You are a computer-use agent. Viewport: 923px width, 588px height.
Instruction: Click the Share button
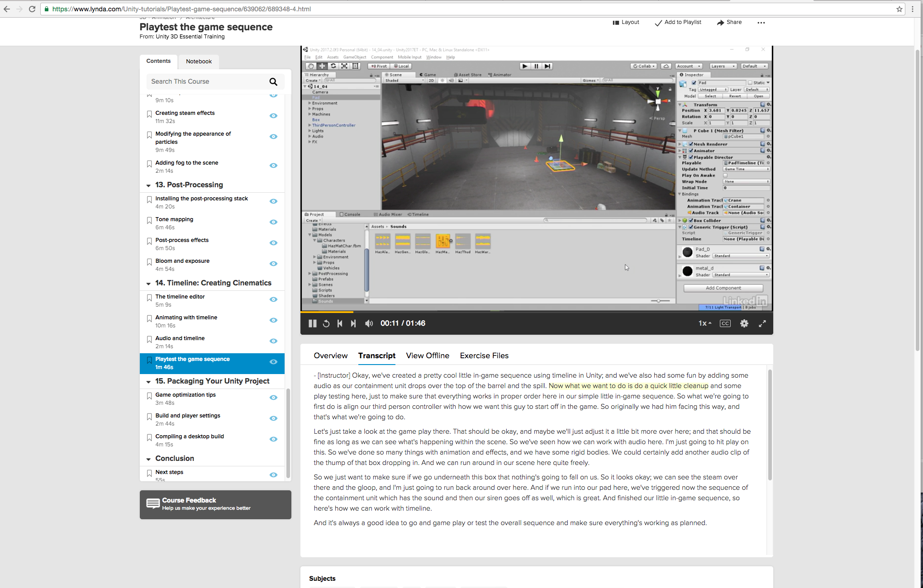pyautogui.click(x=729, y=22)
